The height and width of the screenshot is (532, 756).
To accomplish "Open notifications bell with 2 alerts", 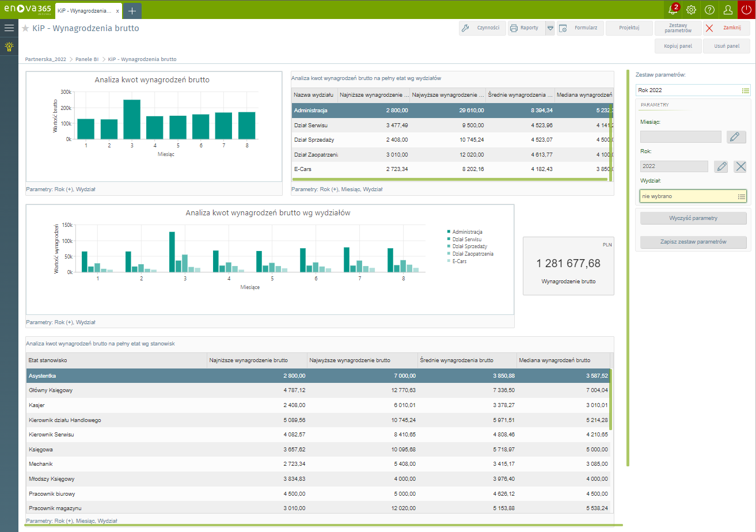I will [x=672, y=10].
